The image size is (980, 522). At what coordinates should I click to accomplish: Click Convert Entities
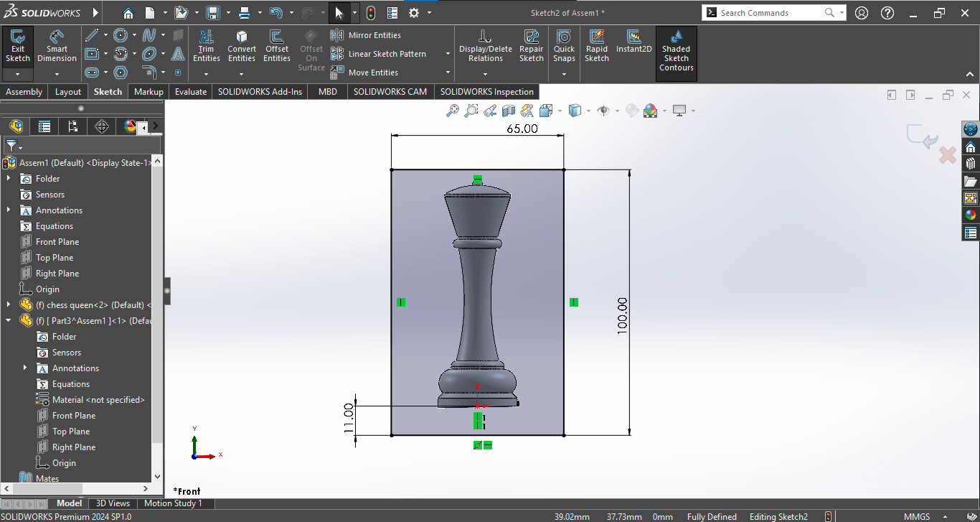242,46
